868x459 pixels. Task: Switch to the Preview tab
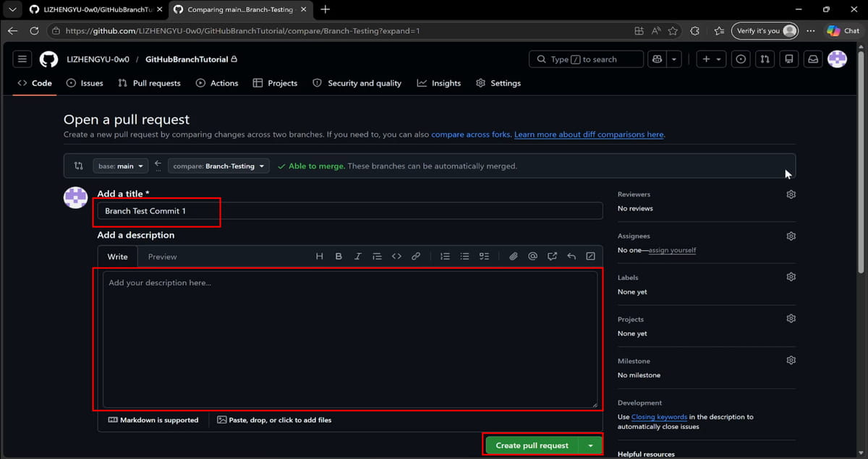pyautogui.click(x=162, y=256)
